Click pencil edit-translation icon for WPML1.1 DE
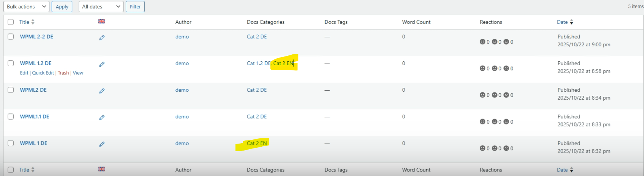Image resolution: width=644 pixels, height=176 pixels. (102, 117)
